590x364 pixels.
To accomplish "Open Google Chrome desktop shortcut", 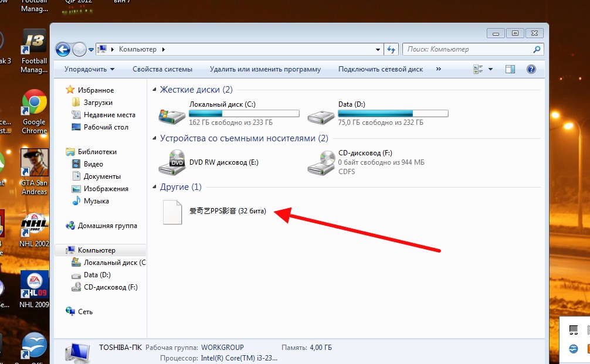I will click(x=34, y=112).
